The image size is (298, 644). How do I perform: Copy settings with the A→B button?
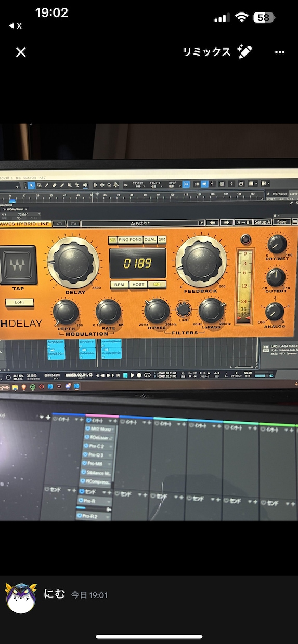[242, 222]
